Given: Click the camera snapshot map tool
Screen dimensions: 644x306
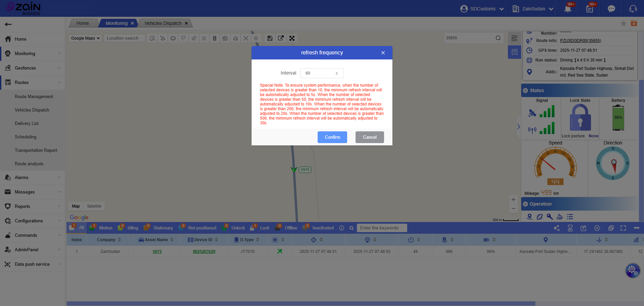Looking at the screenshot, I should [x=225, y=38].
